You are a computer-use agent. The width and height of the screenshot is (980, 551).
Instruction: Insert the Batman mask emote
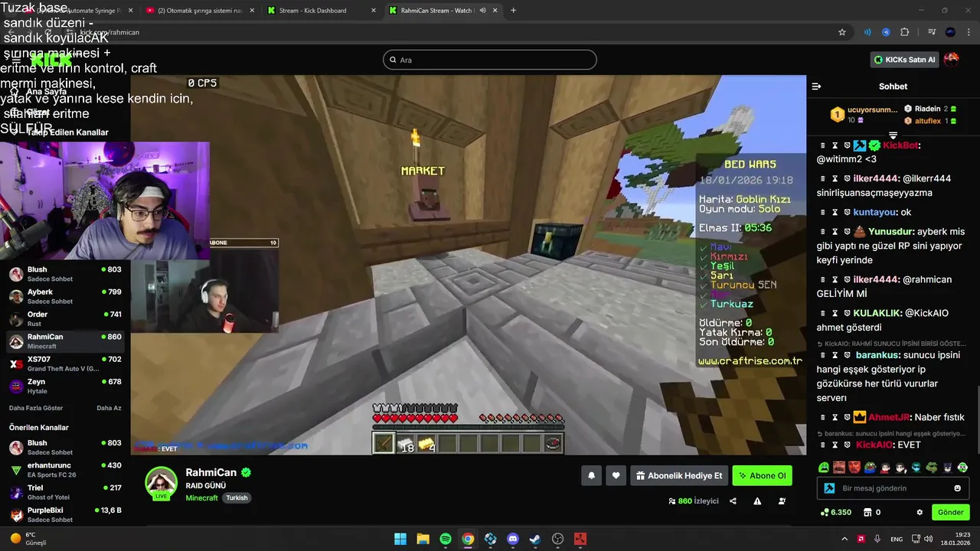(947, 468)
